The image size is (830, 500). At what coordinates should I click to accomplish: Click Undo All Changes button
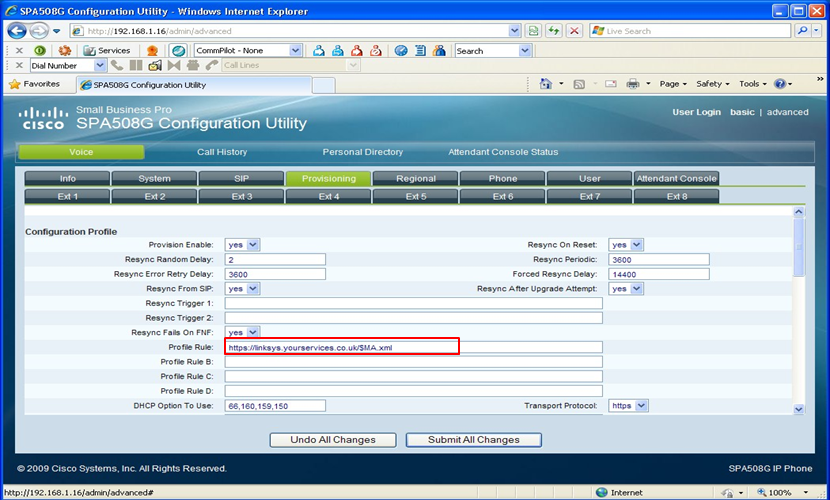tap(333, 440)
